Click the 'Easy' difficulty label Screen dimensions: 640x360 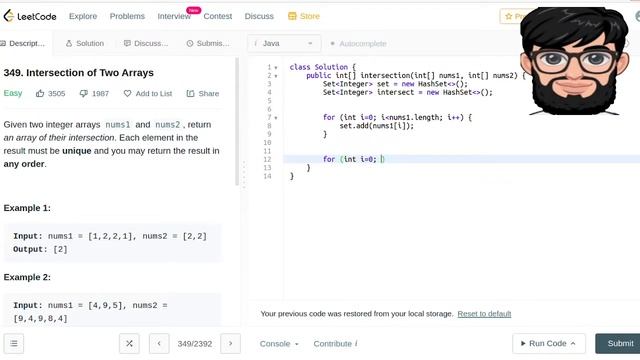coord(13,93)
